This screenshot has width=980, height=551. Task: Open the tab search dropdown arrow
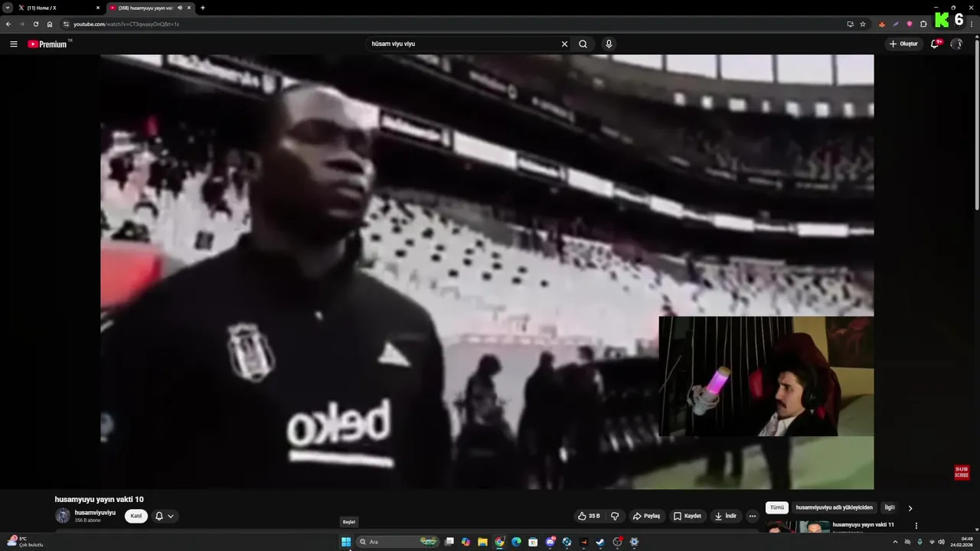(8, 8)
